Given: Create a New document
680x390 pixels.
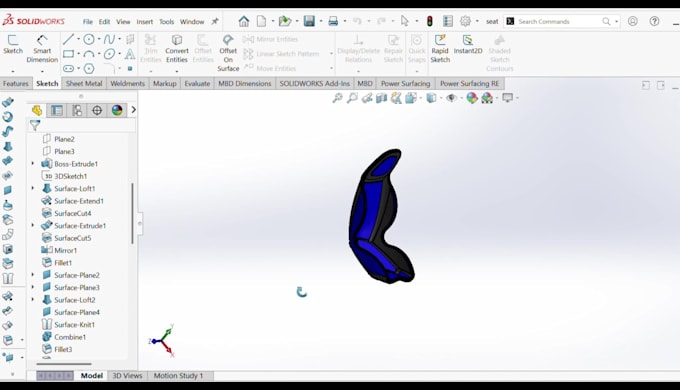Looking at the screenshot, I should click(261, 21).
